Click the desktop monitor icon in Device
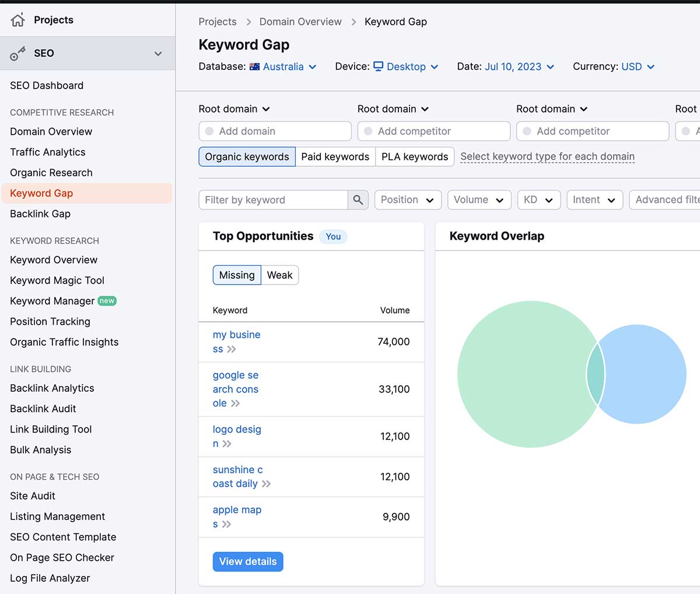700x594 pixels. 379,66
